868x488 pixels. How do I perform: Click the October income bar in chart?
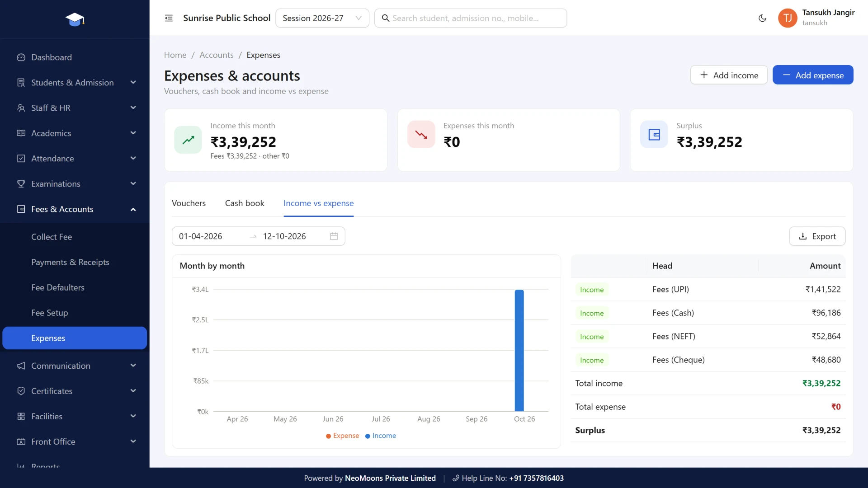click(x=519, y=350)
